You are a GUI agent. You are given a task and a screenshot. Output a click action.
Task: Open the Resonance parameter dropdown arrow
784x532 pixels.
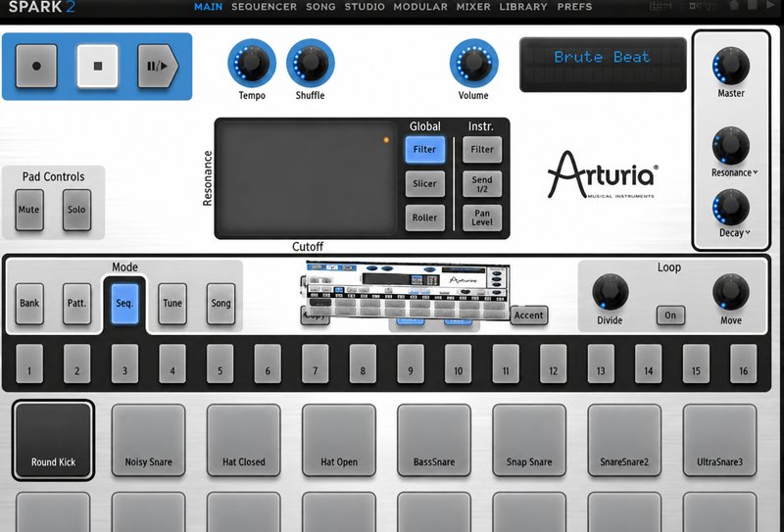tap(755, 172)
